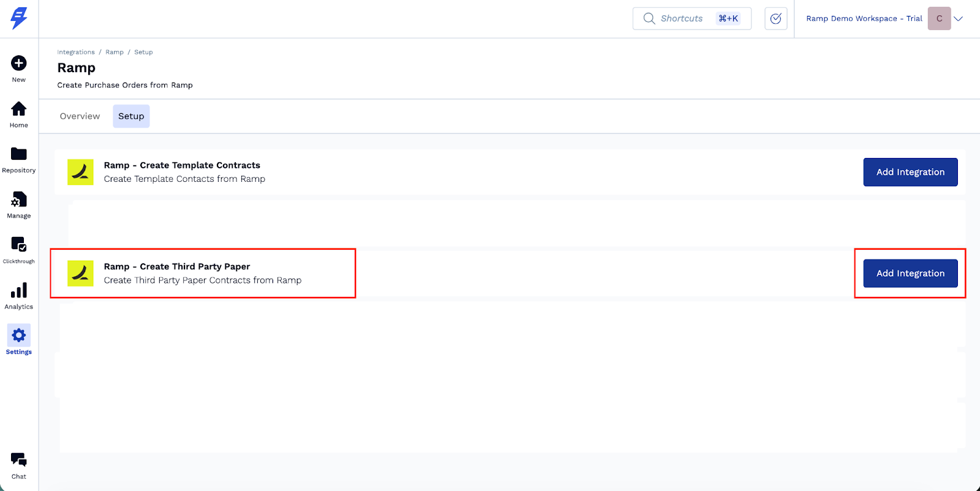Open the Chat bubbles icon
This screenshot has height=491, width=980.
(19, 460)
